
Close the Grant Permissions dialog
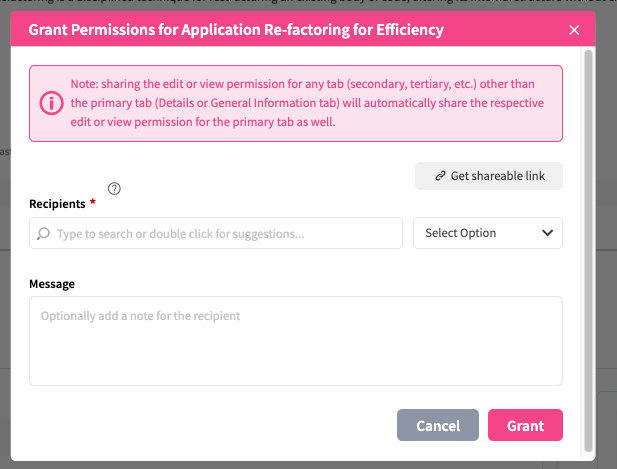pos(574,30)
